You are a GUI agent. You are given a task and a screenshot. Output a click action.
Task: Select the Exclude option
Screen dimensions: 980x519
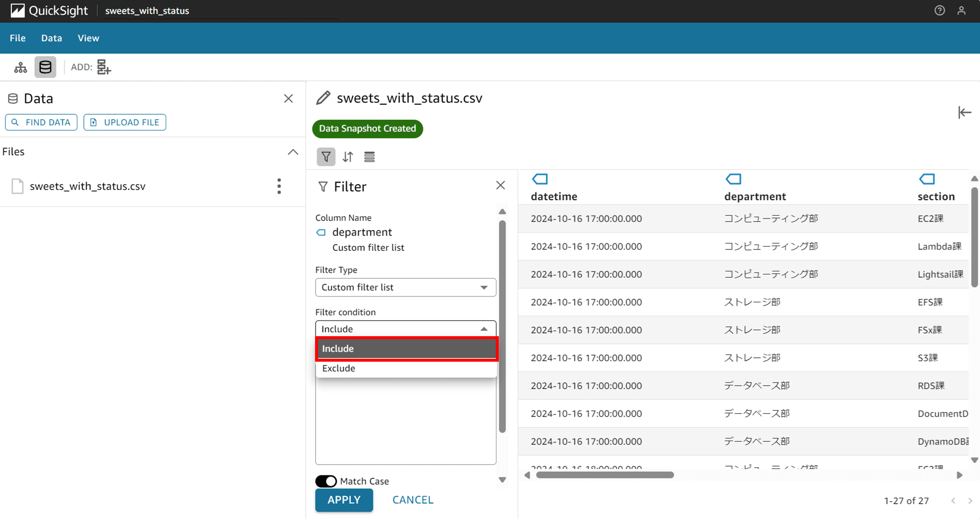407,369
